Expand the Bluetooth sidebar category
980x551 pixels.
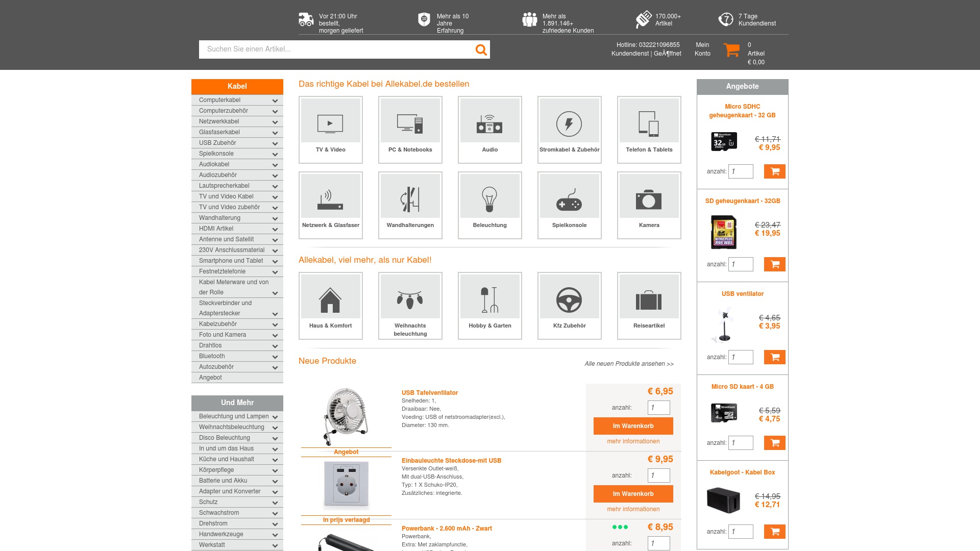(x=275, y=357)
